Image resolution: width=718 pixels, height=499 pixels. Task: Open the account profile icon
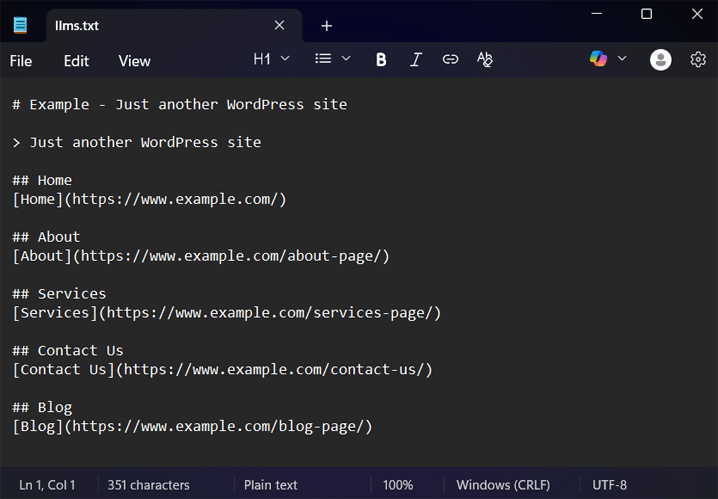pyautogui.click(x=660, y=60)
